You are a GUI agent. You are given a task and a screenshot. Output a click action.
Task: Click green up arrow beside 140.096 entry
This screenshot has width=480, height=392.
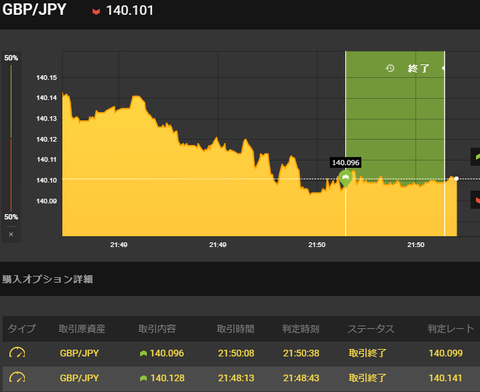click(143, 353)
